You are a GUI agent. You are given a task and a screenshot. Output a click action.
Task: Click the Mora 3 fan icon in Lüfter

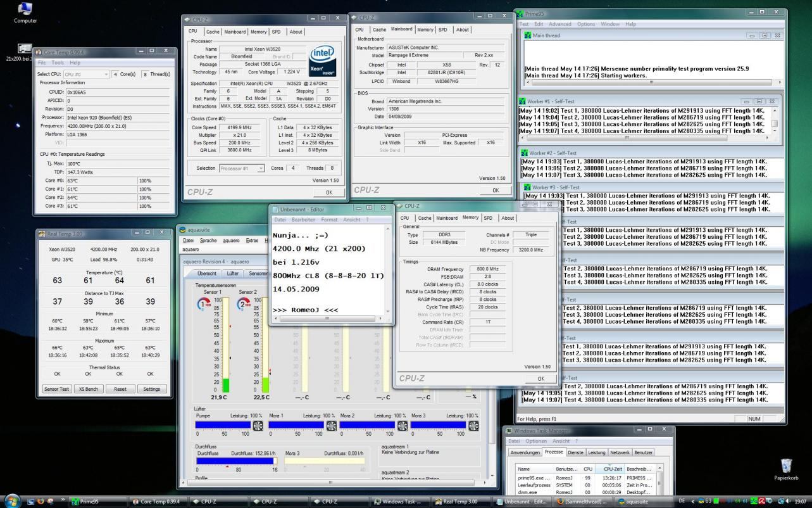click(x=473, y=426)
